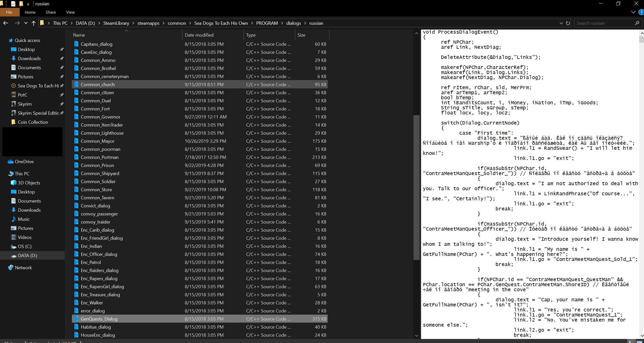Screen dimensions: 644x343
Task: Switch to the View ribbon tab
Action: tap(70, 12)
